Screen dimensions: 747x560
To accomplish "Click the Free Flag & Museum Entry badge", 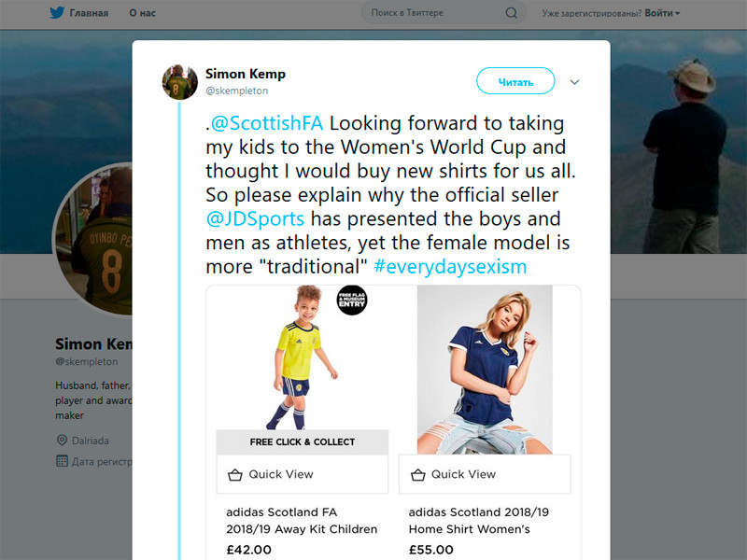I will 352,300.
